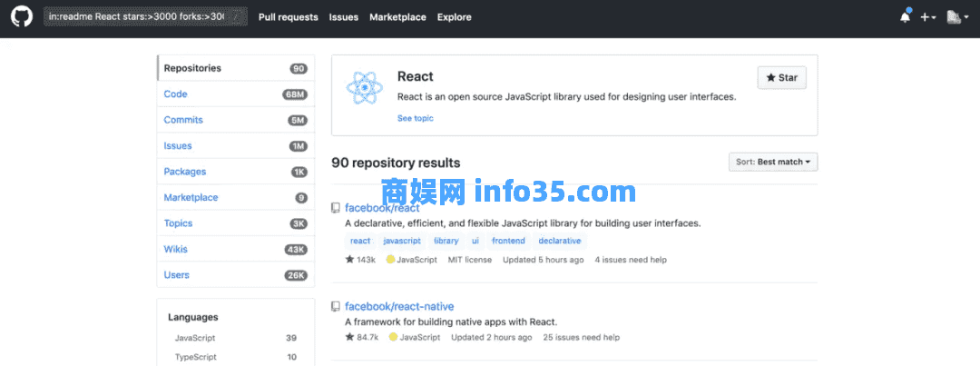Select the Wikis results filter

coord(236,249)
